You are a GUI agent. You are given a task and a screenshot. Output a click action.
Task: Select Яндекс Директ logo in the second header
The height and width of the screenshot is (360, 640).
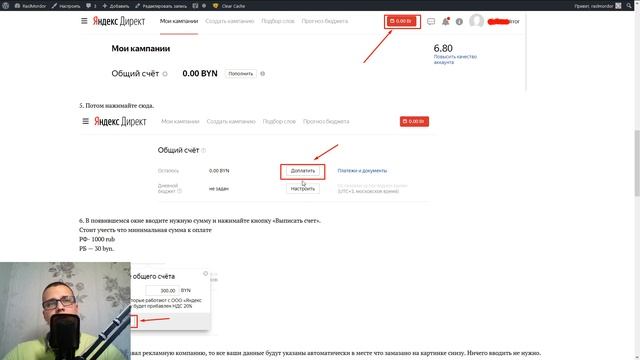click(120, 122)
